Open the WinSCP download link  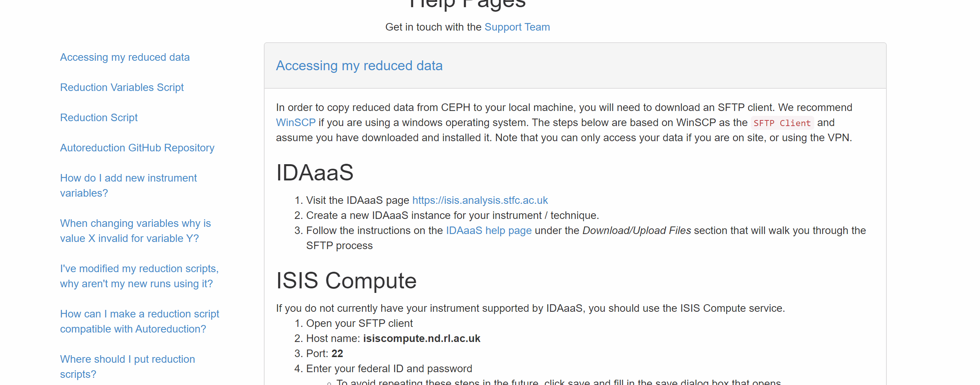pos(296,123)
